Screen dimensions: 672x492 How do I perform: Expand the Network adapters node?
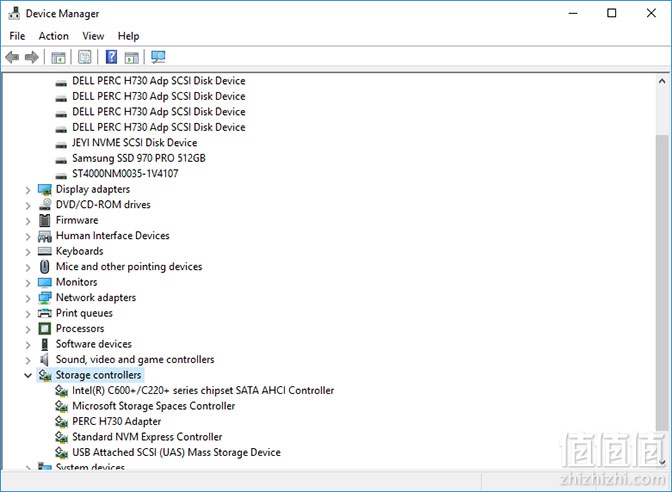[28, 298]
